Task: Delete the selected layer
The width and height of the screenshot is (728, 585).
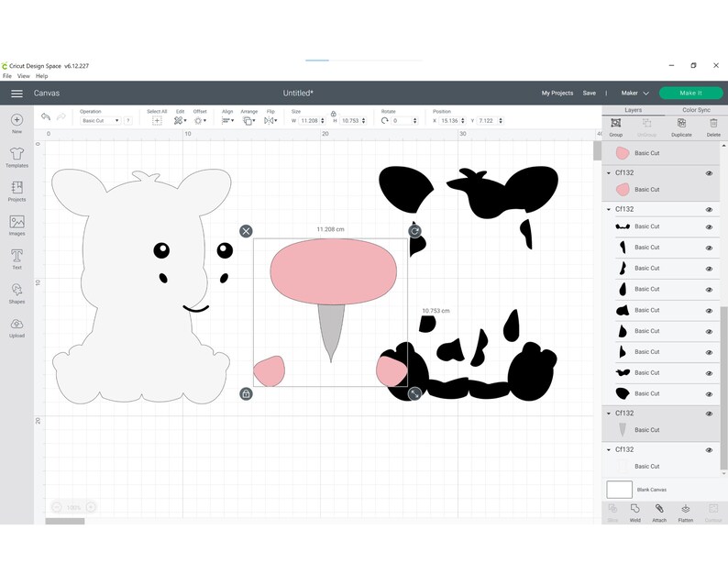Action: tap(713, 127)
